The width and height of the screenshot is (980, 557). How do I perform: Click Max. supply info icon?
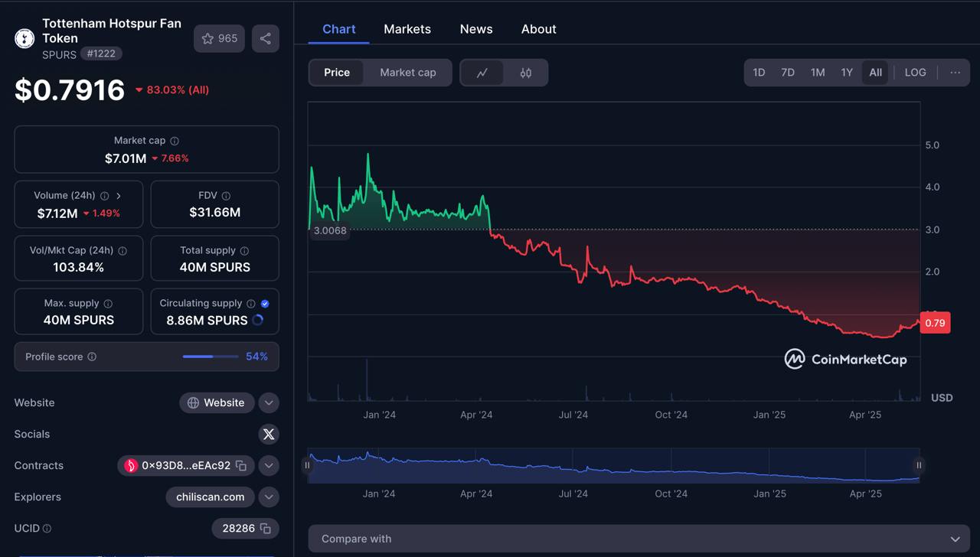pyautogui.click(x=108, y=304)
